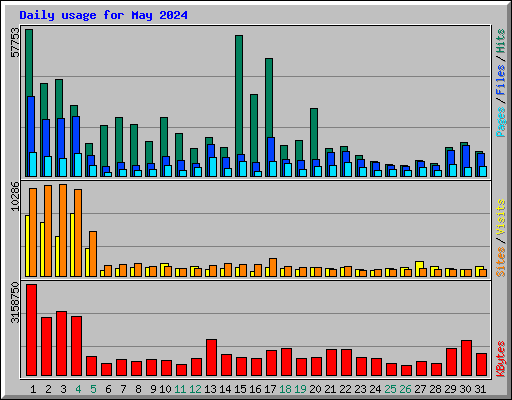This screenshot has width=512, height=400.
Task: Click the 57753 hits axis value
Action: click(15, 43)
